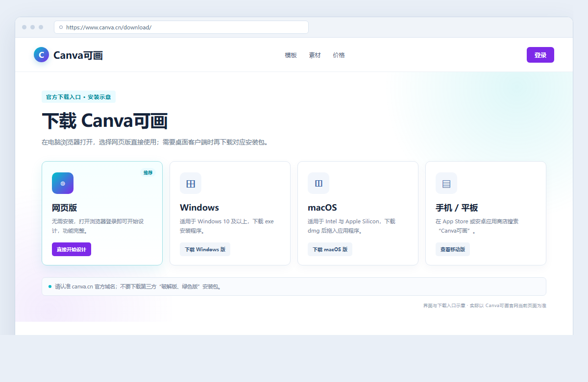Click the 网页版 gradient icon
This screenshot has width=588, height=382.
[63, 183]
